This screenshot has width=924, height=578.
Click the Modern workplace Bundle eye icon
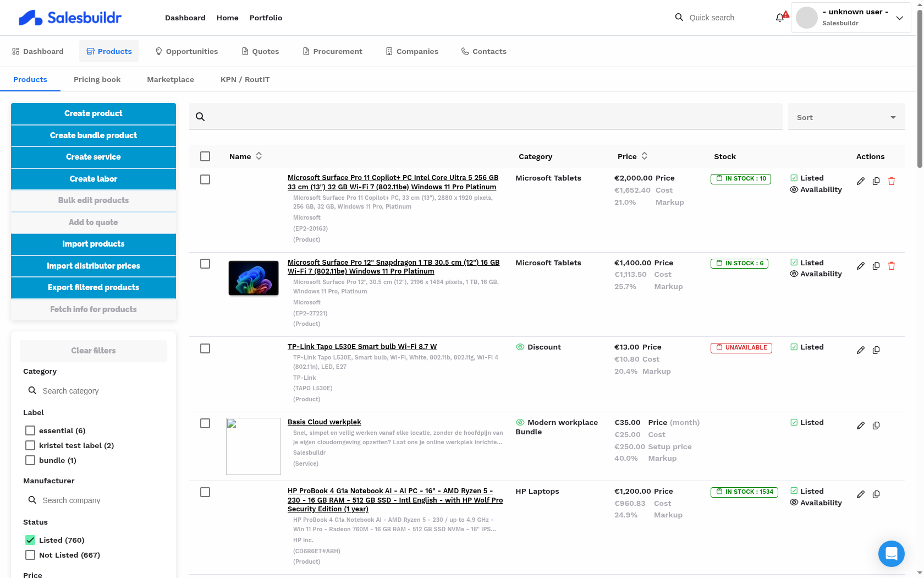click(x=520, y=422)
